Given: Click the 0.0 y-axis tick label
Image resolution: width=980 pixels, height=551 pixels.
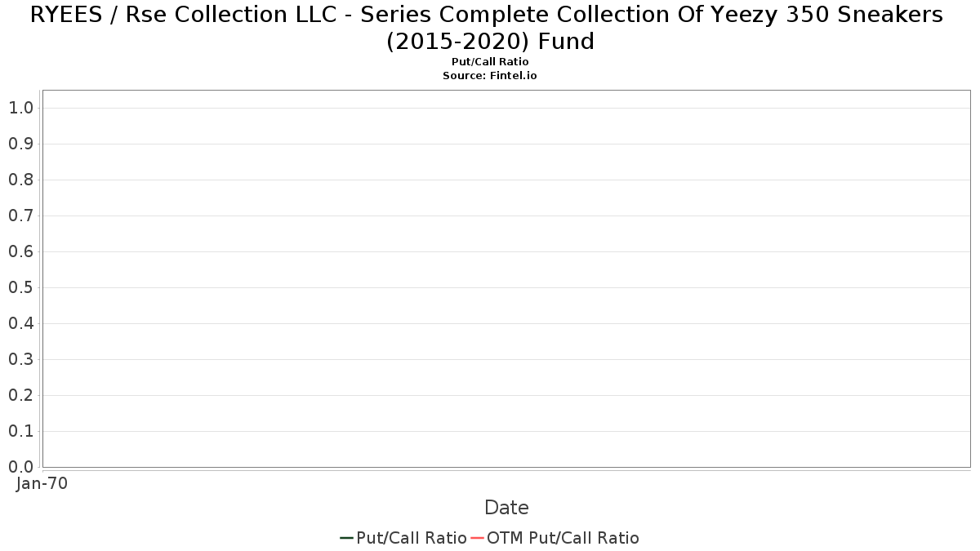Looking at the screenshot, I should pos(20,467).
